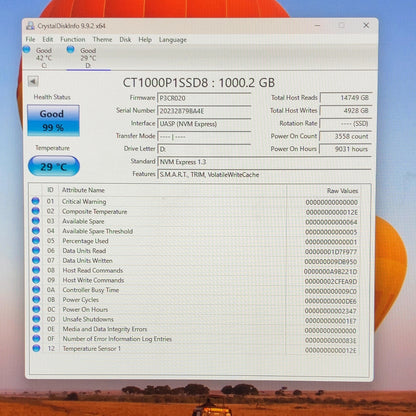Select the Composite Temperature attribute name
This screenshot has width=416, height=416.
[95, 211]
